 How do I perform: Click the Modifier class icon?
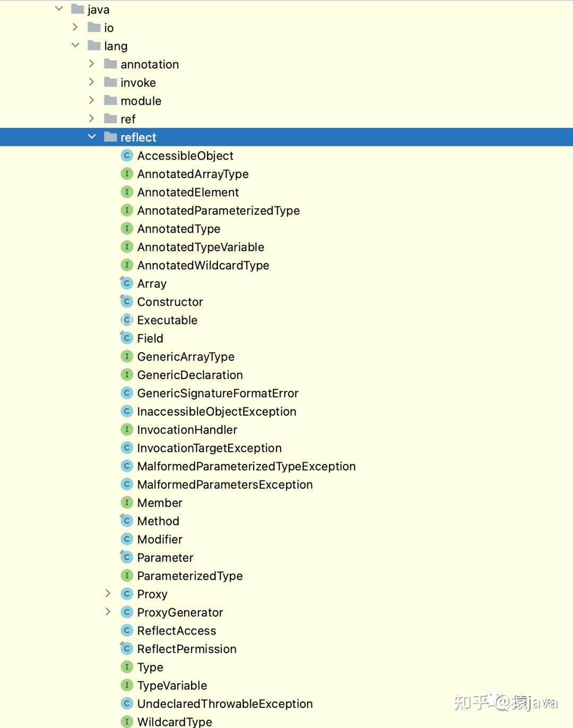pyautogui.click(x=127, y=539)
